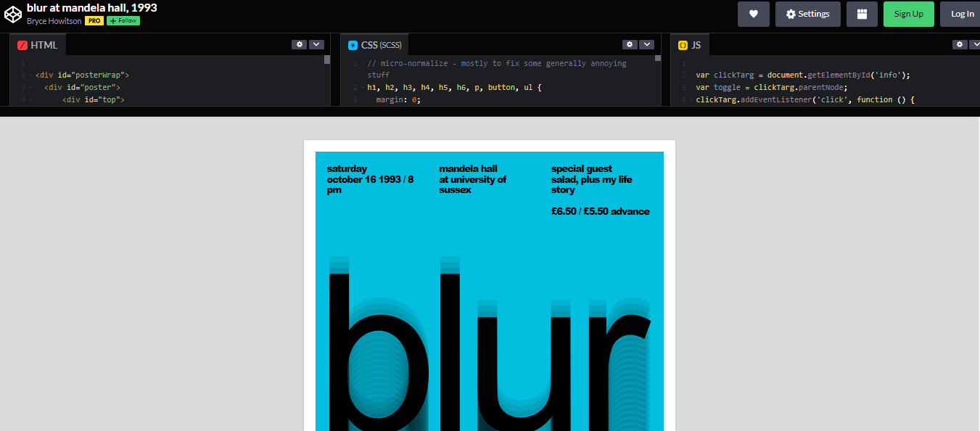Select the JS editor tab
980x431 pixels.
pyautogui.click(x=690, y=45)
